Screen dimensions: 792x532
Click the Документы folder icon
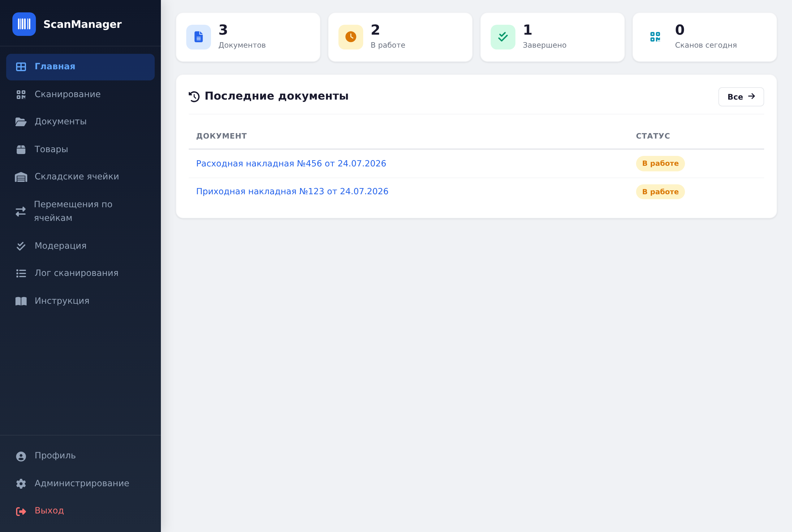21,122
